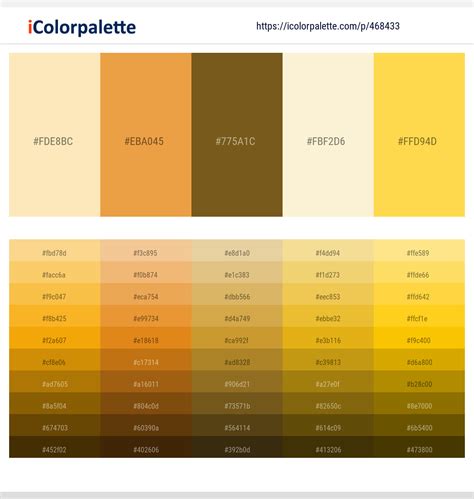
Task: Select the large #FDE8BC color swatch
Action: [55, 135]
